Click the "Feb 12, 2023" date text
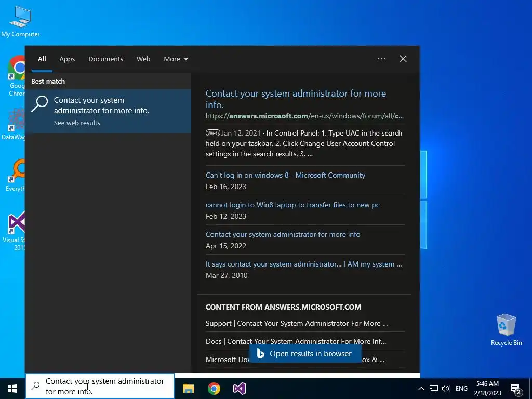This screenshot has height=399, width=532. coord(226,216)
